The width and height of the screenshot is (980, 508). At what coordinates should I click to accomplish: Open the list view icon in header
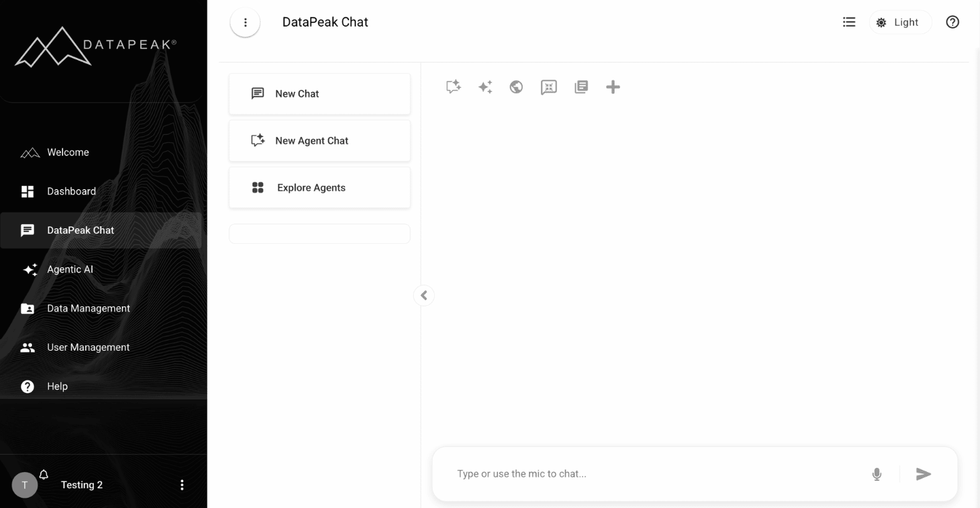click(x=849, y=22)
